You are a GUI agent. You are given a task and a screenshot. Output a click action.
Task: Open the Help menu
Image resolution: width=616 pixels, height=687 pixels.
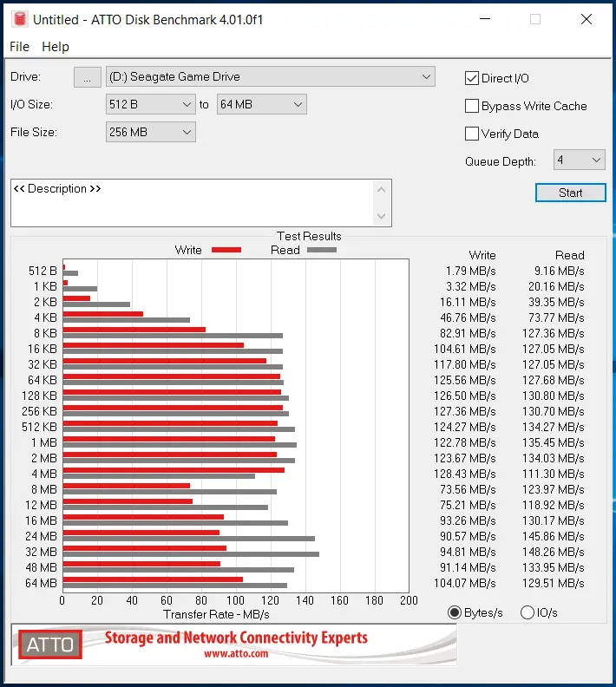click(x=56, y=47)
